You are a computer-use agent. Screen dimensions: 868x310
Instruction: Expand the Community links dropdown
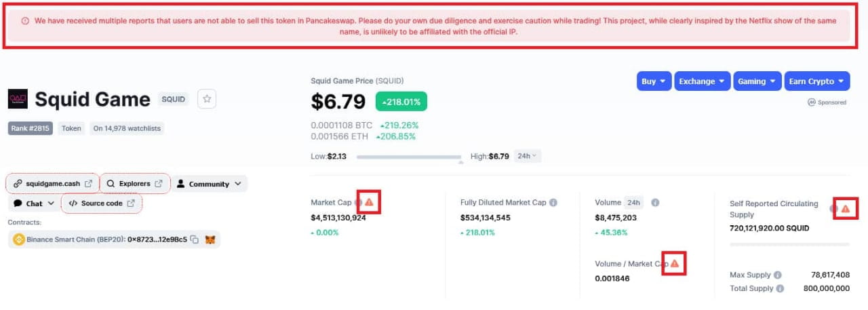209,184
